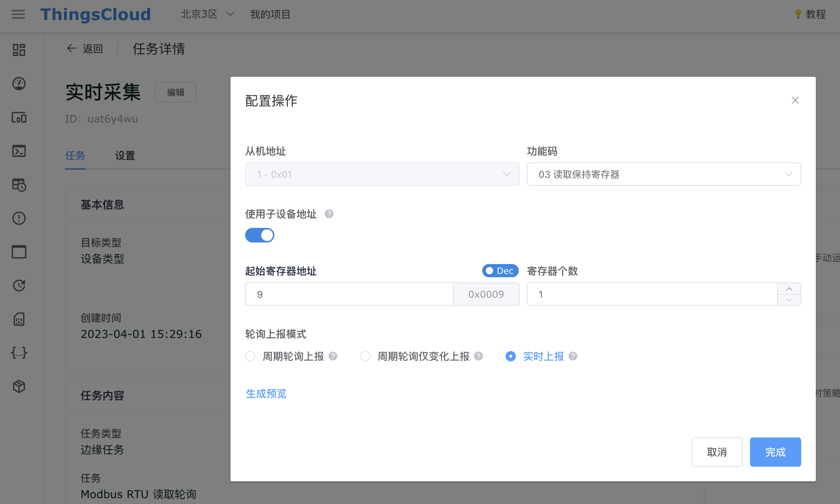Open the dashboard grid icon in sidebar
The image size is (840, 504).
19,50
